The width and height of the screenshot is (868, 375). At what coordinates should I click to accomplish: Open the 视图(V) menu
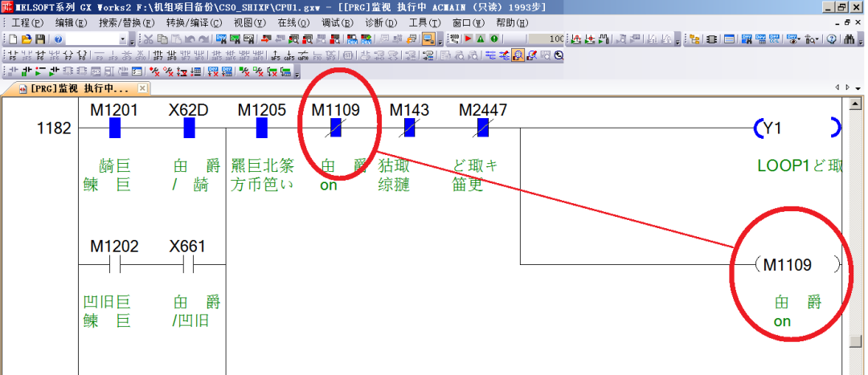(250, 23)
